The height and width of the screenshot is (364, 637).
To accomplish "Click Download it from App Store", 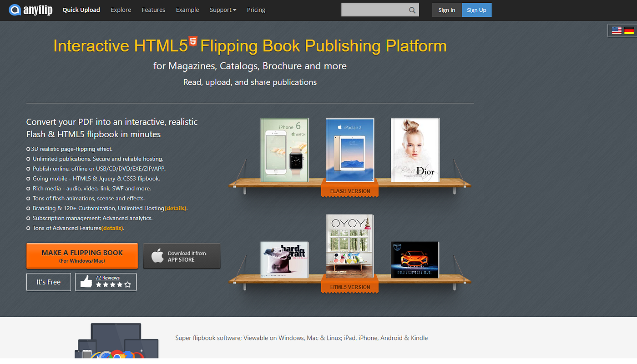I will (182, 256).
